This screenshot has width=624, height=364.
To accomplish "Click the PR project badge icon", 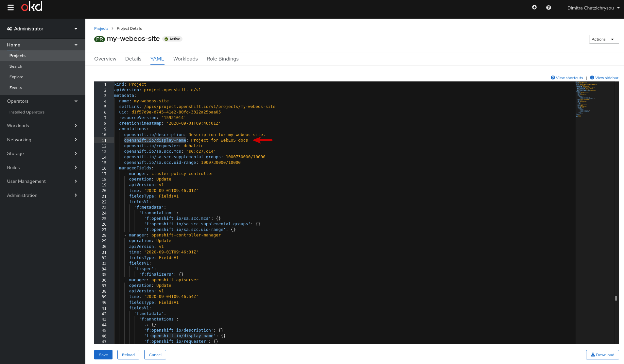I will click(x=99, y=39).
